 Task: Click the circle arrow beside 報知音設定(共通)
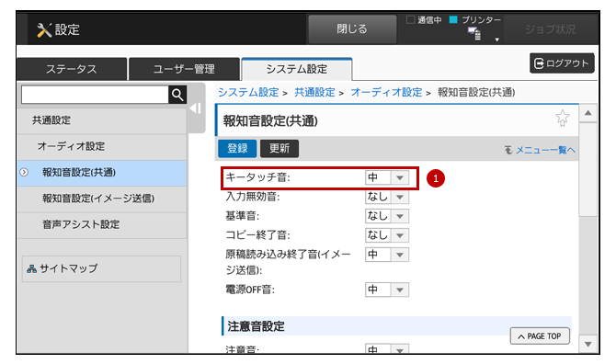pyautogui.click(x=24, y=173)
